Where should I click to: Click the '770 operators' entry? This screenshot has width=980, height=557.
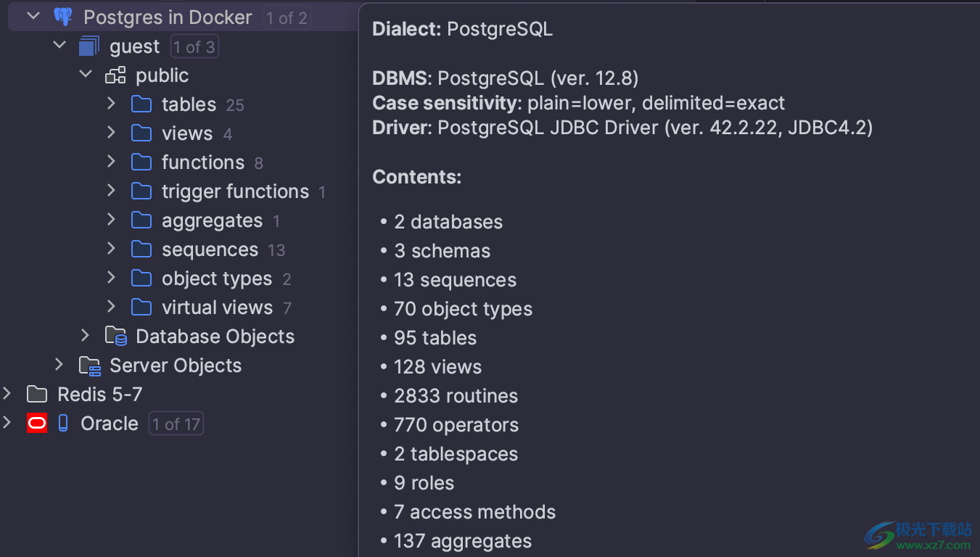pos(456,425)
